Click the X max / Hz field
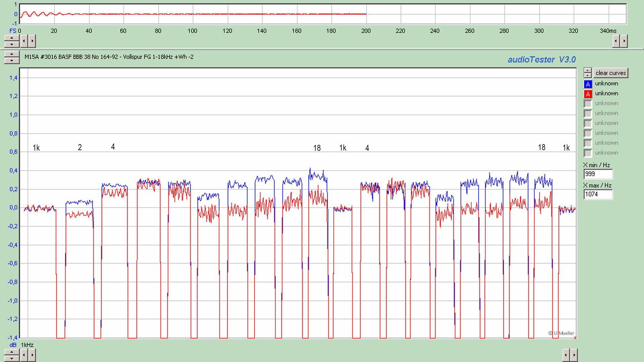Viewport: 644px width, 362px height. (x=598, y=194)
